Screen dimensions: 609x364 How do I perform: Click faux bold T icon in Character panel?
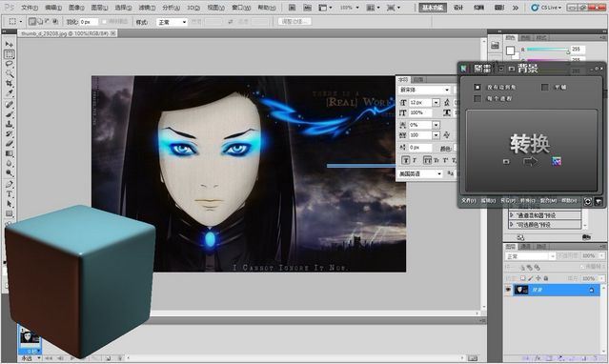tap(405, 160)
